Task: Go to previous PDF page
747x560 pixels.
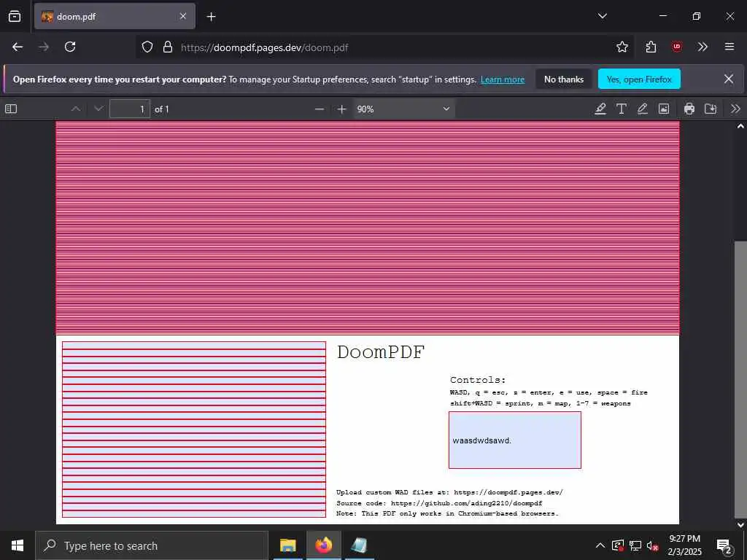Action: click(76, 109)
